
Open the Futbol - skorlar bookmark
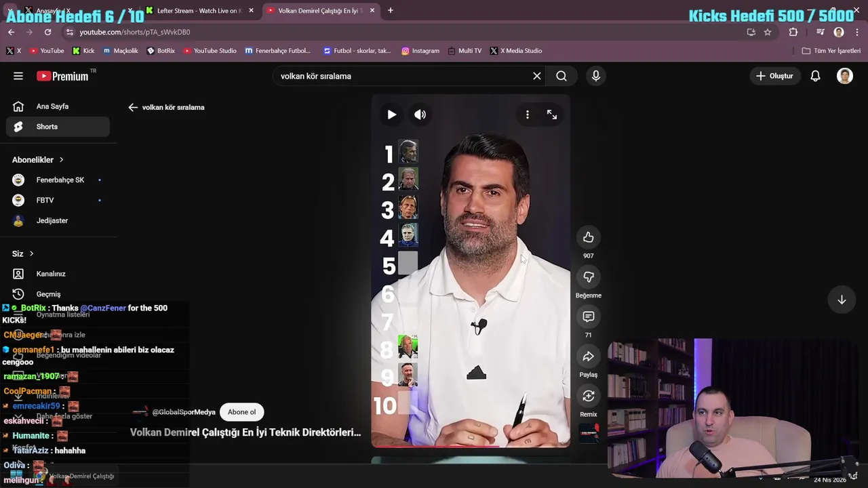pyautogui.click(x=357, y=51)
